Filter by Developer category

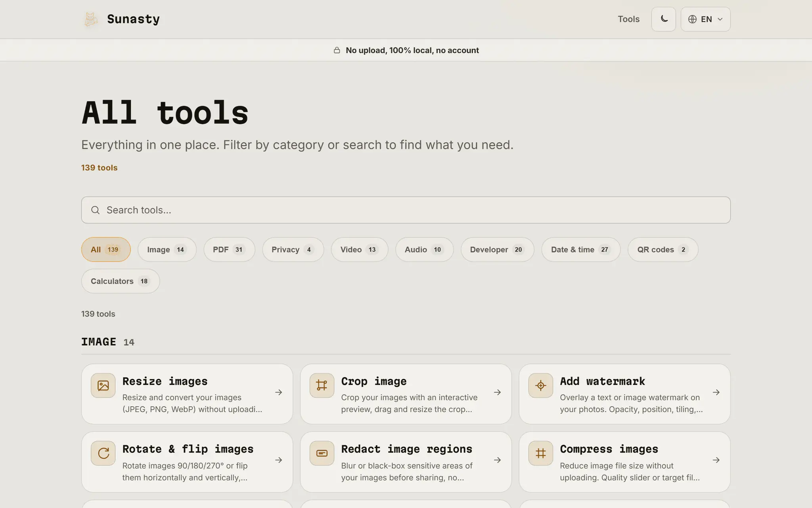(497, 250)
